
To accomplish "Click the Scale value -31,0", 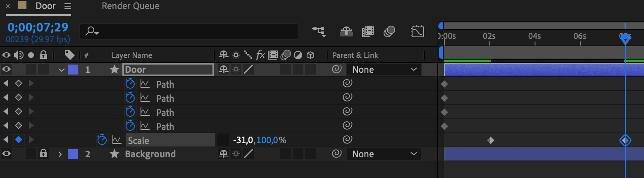I will coord(243,140).
